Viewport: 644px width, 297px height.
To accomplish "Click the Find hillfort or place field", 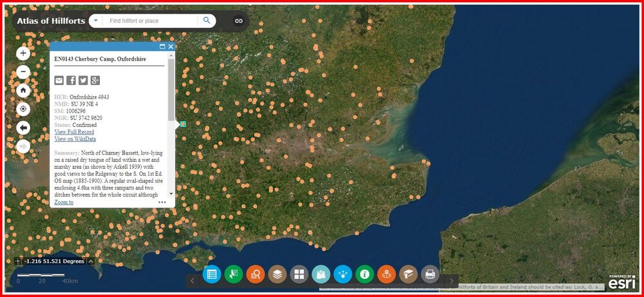I will 150,21.
